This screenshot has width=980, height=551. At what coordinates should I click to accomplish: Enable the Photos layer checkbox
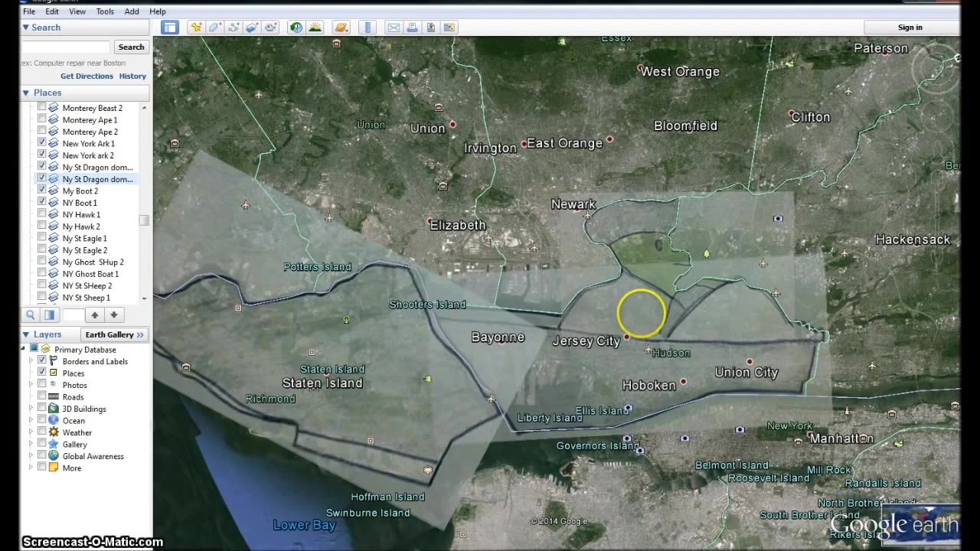click(42, 385)
